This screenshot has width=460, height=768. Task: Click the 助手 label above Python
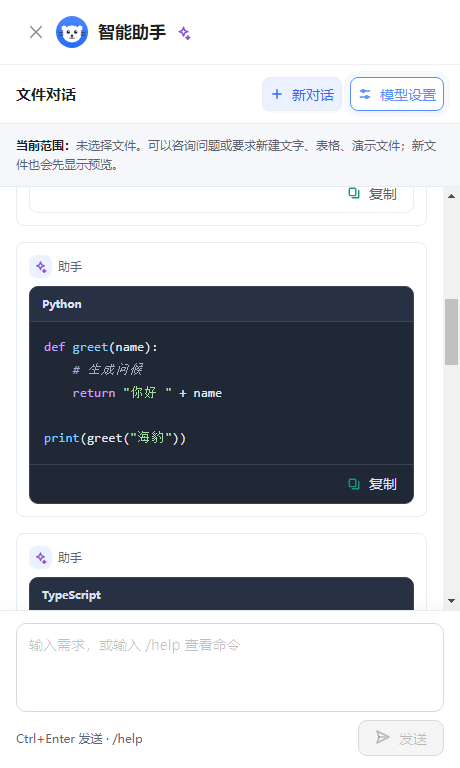(x=70, y=267)
